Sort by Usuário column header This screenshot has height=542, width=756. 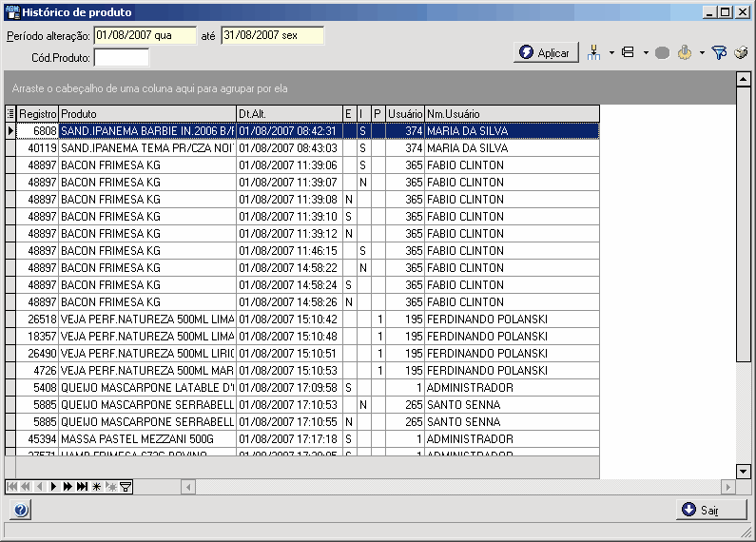405,114
